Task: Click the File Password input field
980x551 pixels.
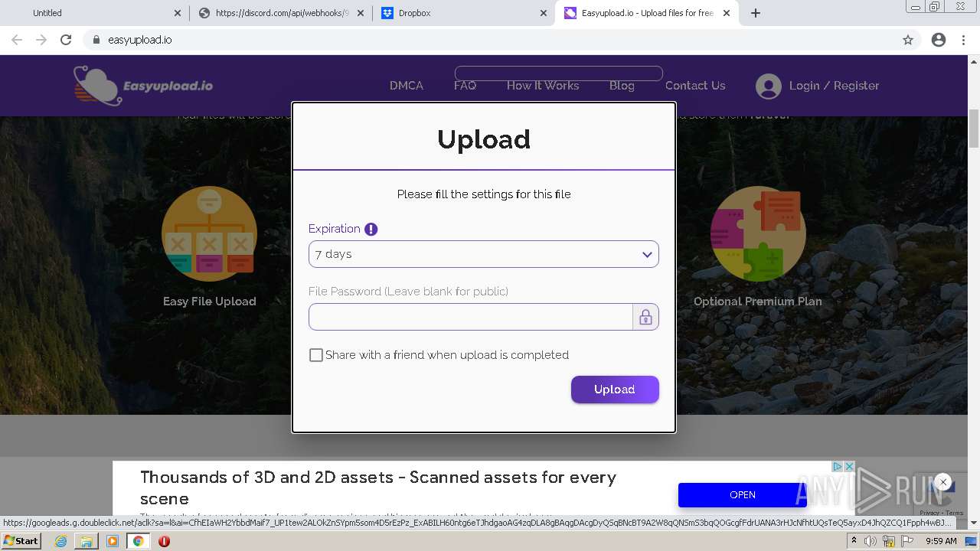Action: click(x=471, y=317)
